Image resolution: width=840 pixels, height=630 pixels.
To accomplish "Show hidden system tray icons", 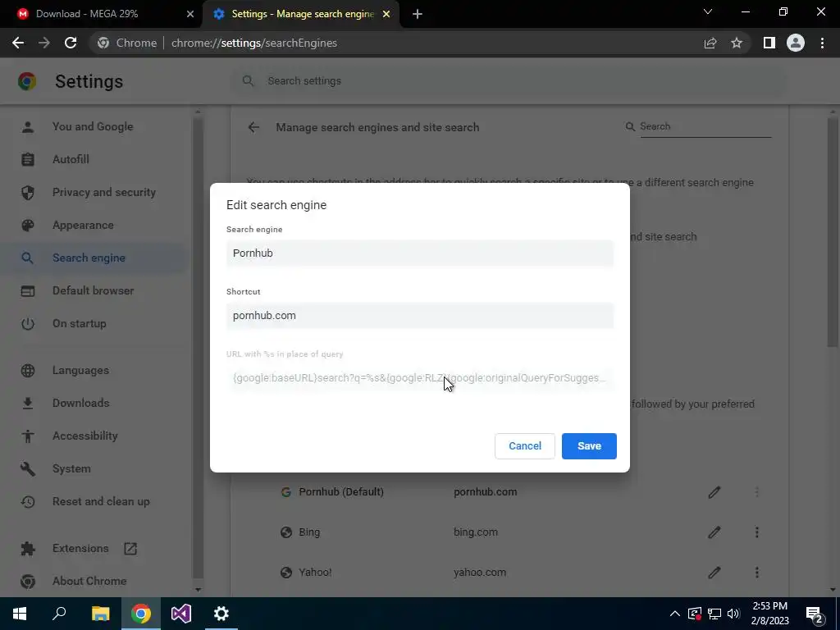I will point(675,614).
